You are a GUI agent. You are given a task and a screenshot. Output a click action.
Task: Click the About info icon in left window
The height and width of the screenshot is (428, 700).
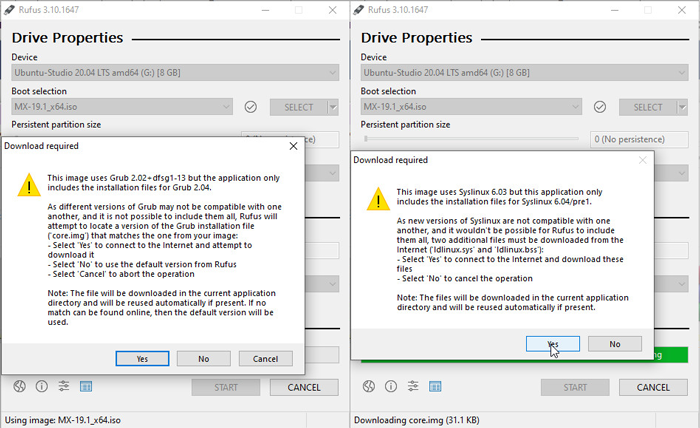(x=42, y=386)
